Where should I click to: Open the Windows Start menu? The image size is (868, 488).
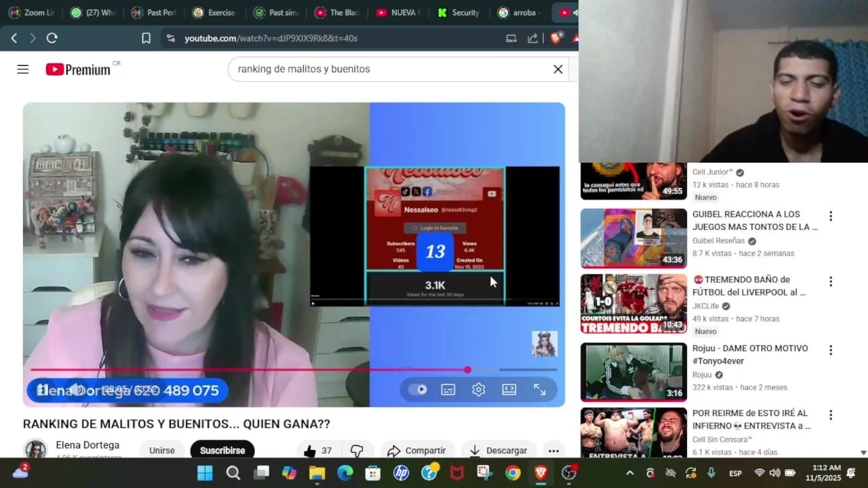[205, 473]
